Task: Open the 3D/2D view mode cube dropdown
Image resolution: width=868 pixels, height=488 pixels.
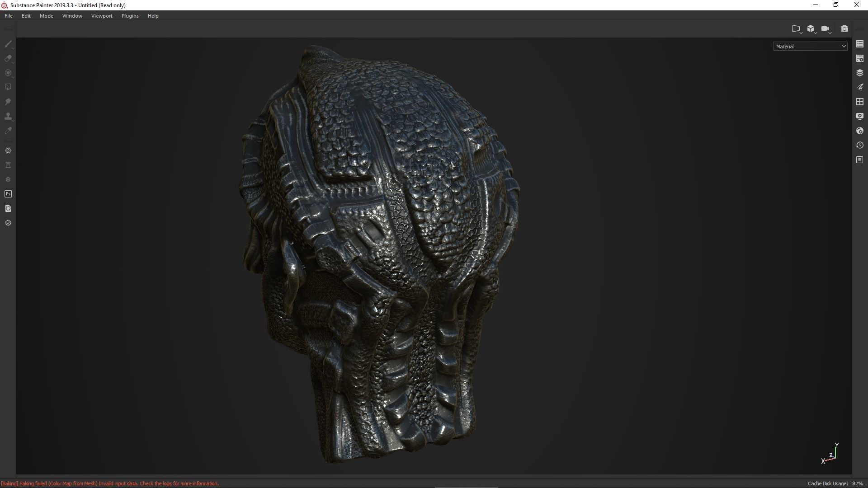Action: coord(811,29)
